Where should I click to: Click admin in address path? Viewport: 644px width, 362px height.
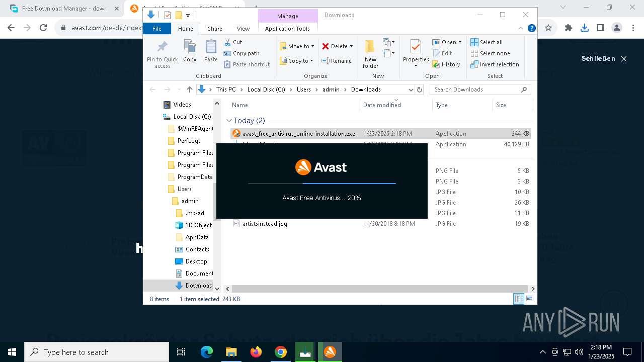tap(331, 89)
